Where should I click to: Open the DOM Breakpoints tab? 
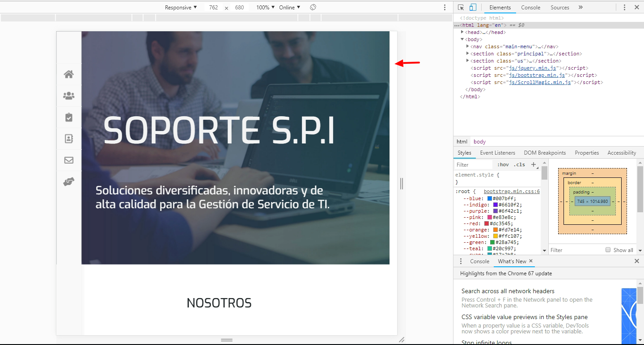pos(545,153)
